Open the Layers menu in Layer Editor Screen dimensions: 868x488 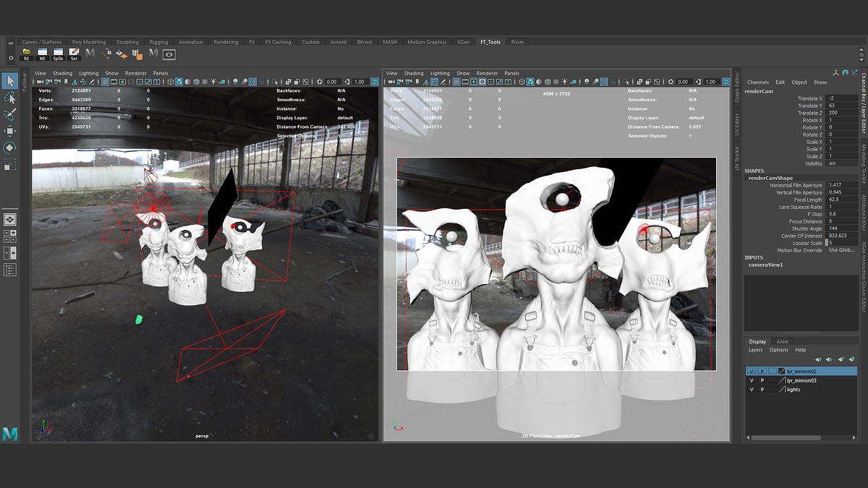[x=755, y=350]
